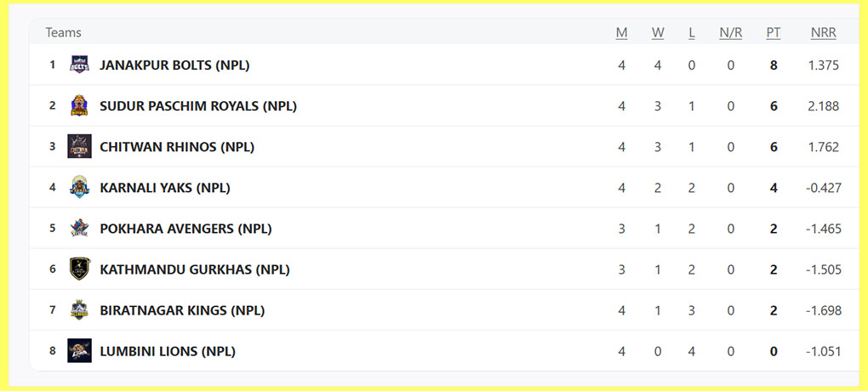Open JANAKPUR BOLTS (NPL) team link
The width and height of the screenshot is (868, 391).
coord(174,65)
